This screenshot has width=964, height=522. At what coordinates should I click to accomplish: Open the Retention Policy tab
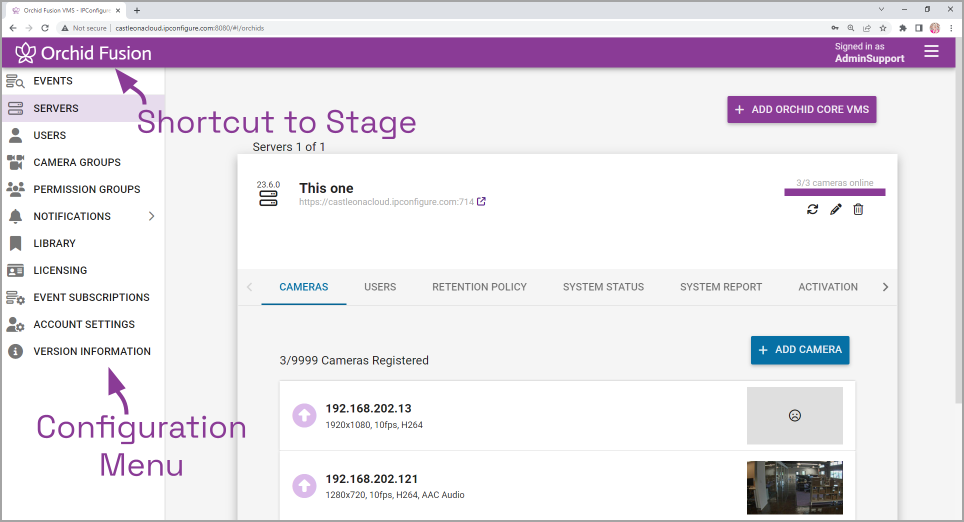coord(480,287)
